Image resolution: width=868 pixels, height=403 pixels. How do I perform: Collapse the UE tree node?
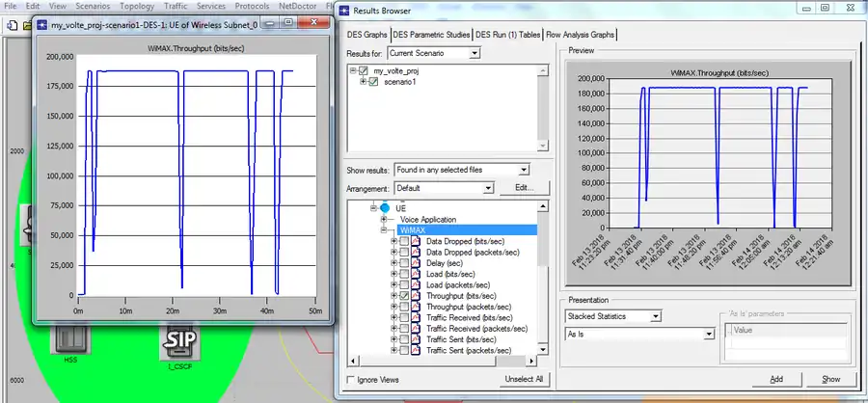373,208
